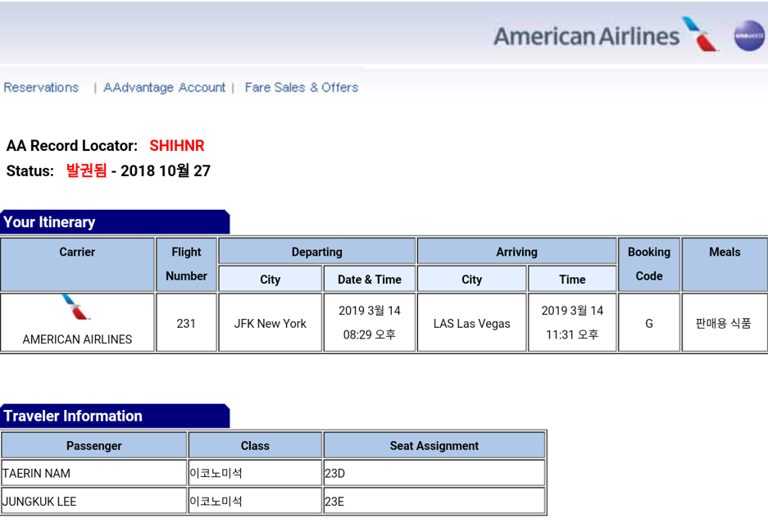
Task: Click the carrier logo above AMERICAN AIRLINES
Action: [x=76, y=307]
